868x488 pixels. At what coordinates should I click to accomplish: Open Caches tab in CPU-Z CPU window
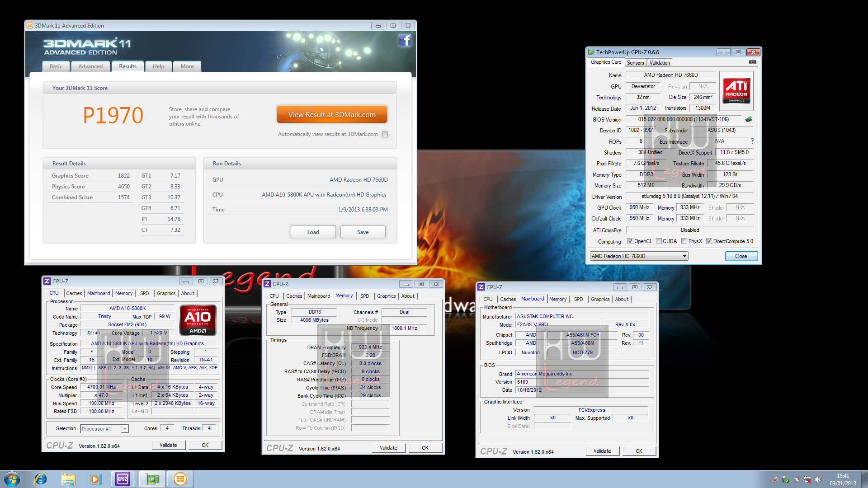(x=74, y=293)
